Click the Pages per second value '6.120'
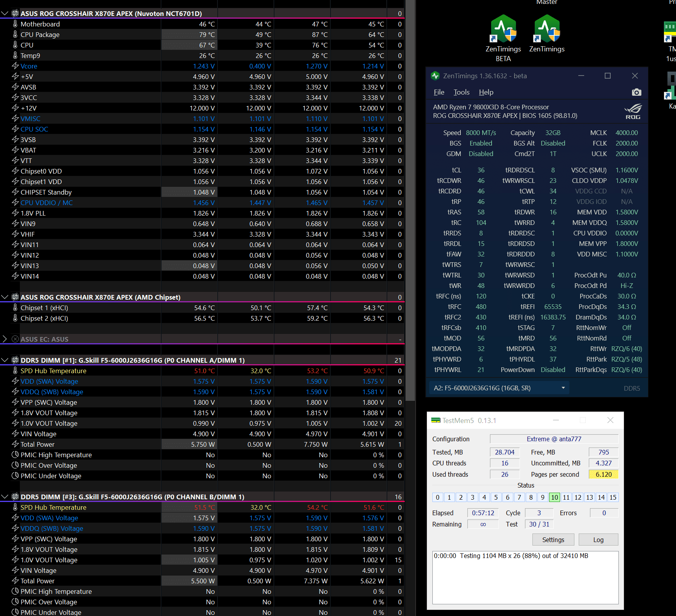The height and width of the screenshot is (616, 676). click(x=604, y=474)
